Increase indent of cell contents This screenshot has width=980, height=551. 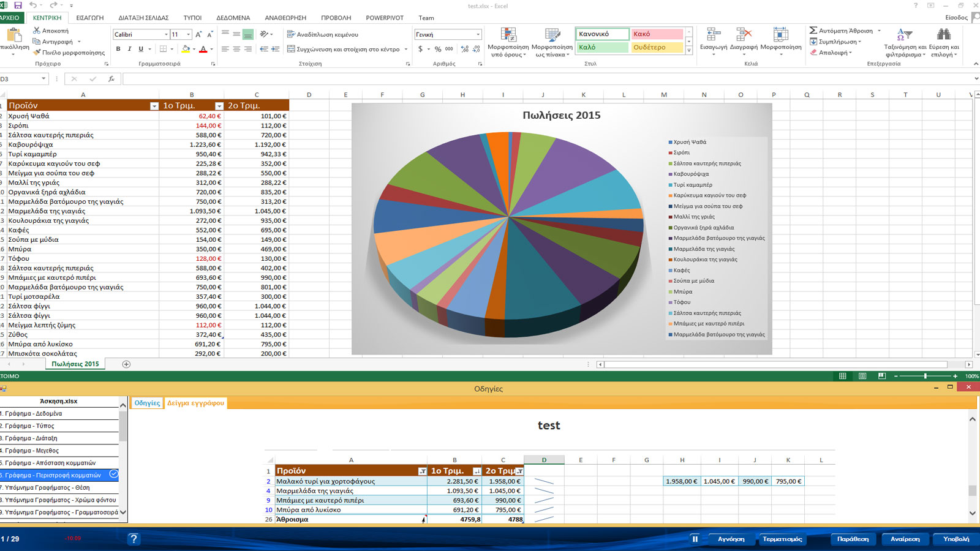[276, 49]
